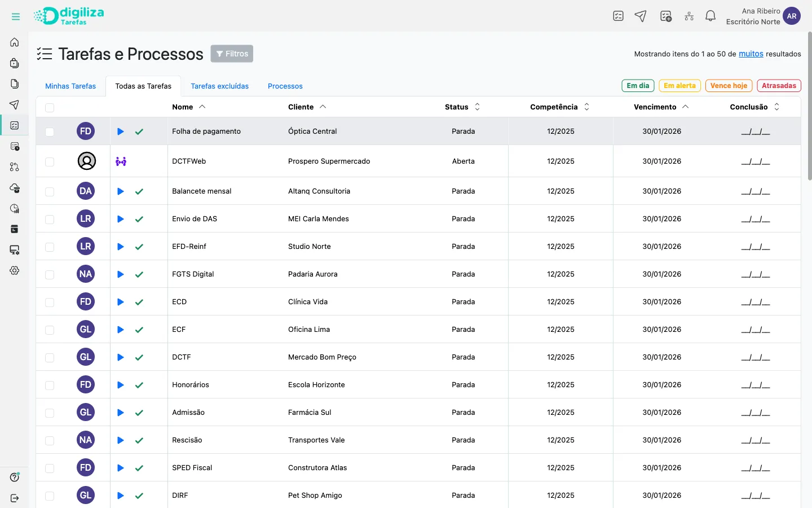
Task: Complete the FGTS Digital task checkmark
Action: click(x=139, y=274)
